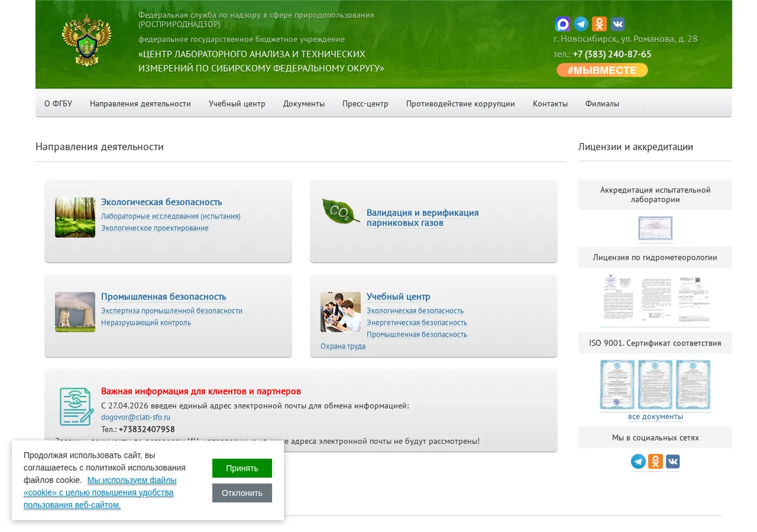Open the accreditation certificate thumbnail
The width and height of the screenshot is (757, 532).
click(x=655, y=229)
